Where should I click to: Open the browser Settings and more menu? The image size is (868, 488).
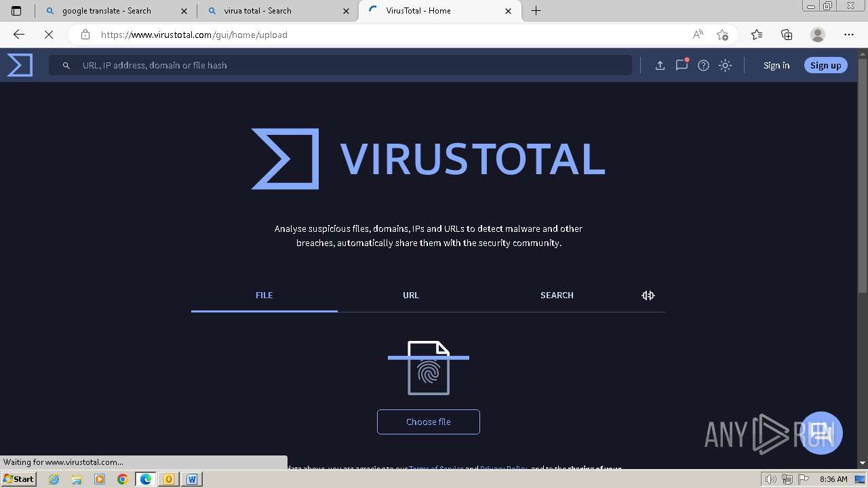(x=849, y=35)
